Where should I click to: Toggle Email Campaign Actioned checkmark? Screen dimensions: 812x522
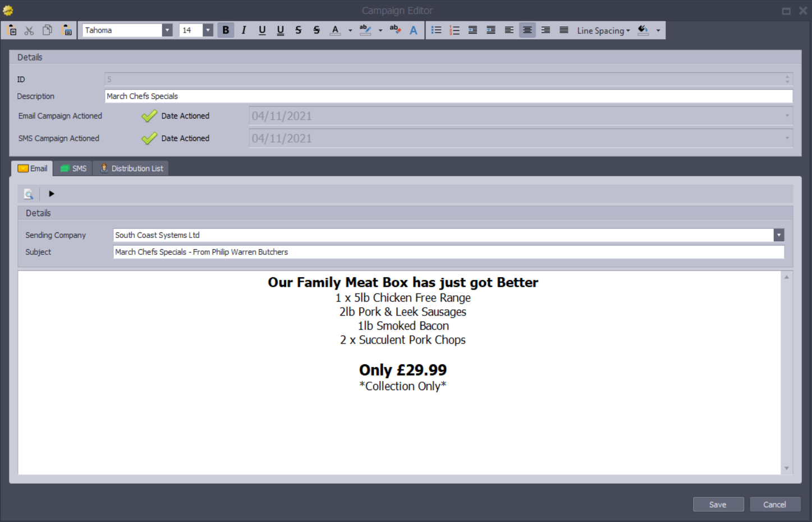pos(149,116)
